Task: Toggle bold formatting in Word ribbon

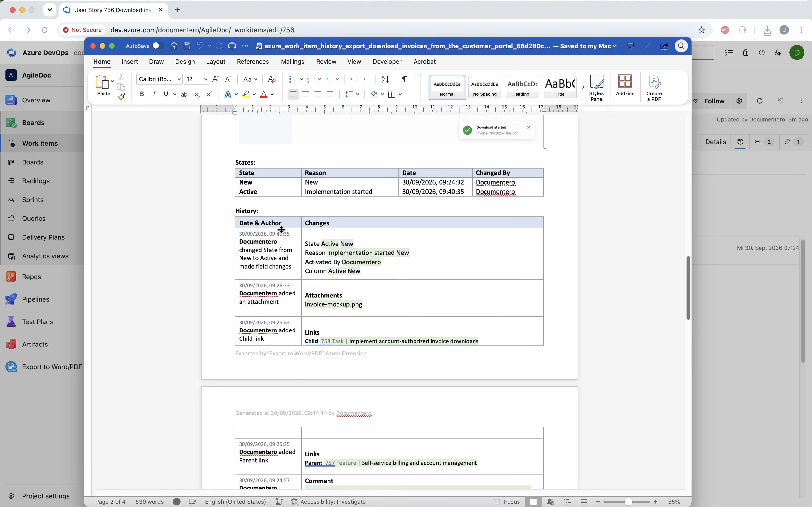Action: click(142, 94)
